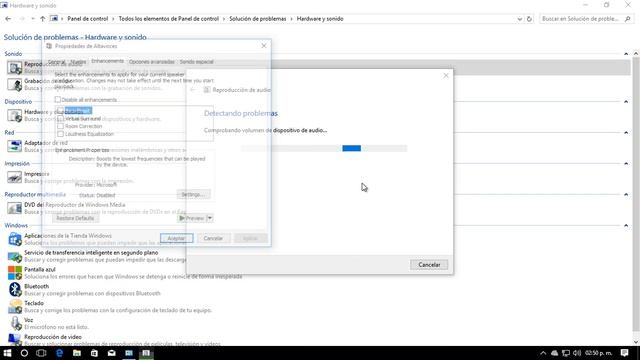Click the blue troubleshooter progress bar
This screenshot has width=640, height=360.
324,148
